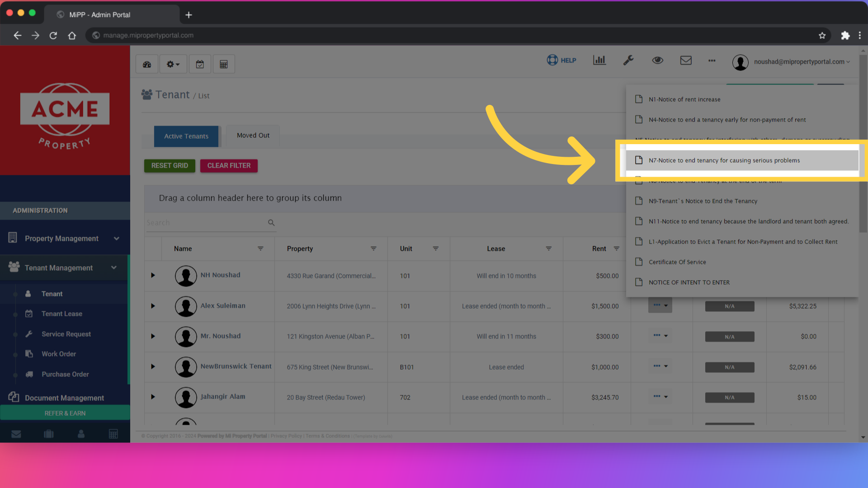Collapse the Property Management menu
This screenshot has width=868, height=488.
click(x=117, y=239)
